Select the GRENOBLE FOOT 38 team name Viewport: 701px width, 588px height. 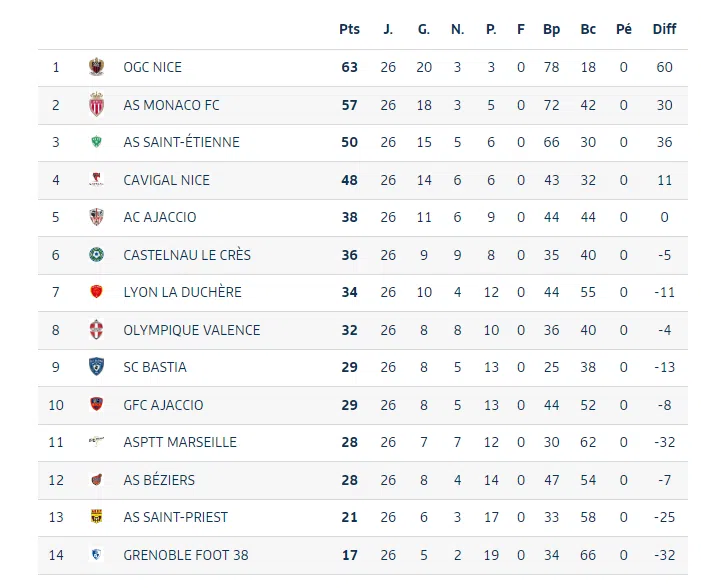click(x=186, y=555)
